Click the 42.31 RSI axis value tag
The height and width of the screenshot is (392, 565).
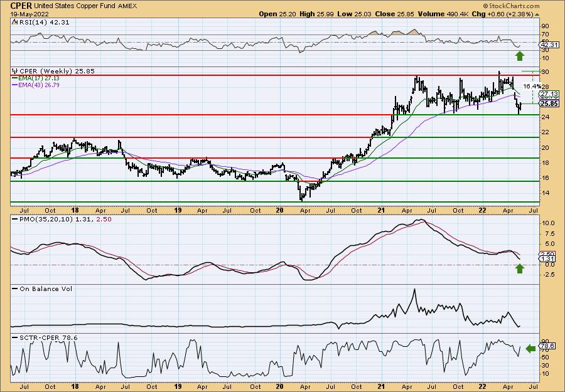549,45
